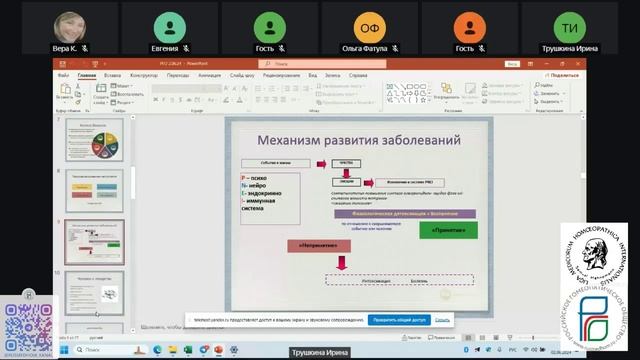
Task: Click the bullets list icon
Action: 258,88
